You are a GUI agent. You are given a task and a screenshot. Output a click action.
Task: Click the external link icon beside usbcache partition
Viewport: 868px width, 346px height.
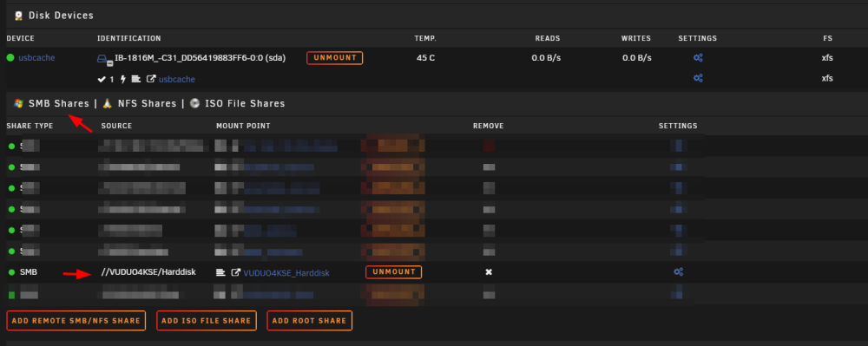pos(151,79)
